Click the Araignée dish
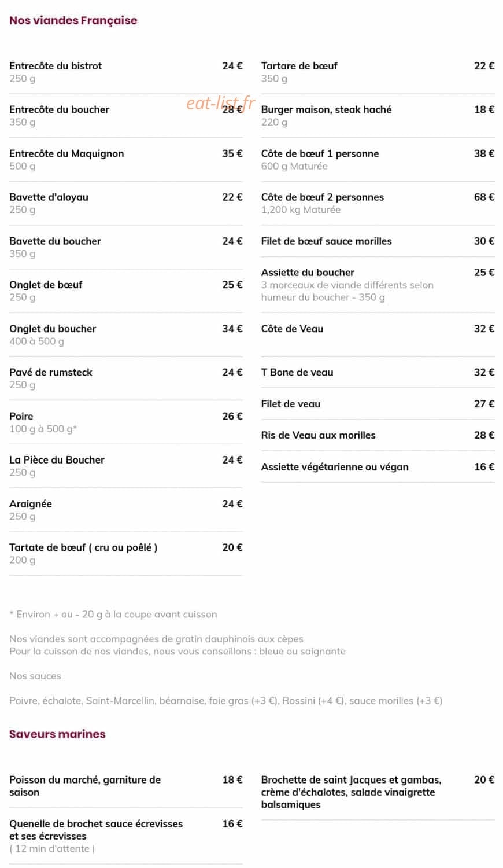 coord(126,510)
